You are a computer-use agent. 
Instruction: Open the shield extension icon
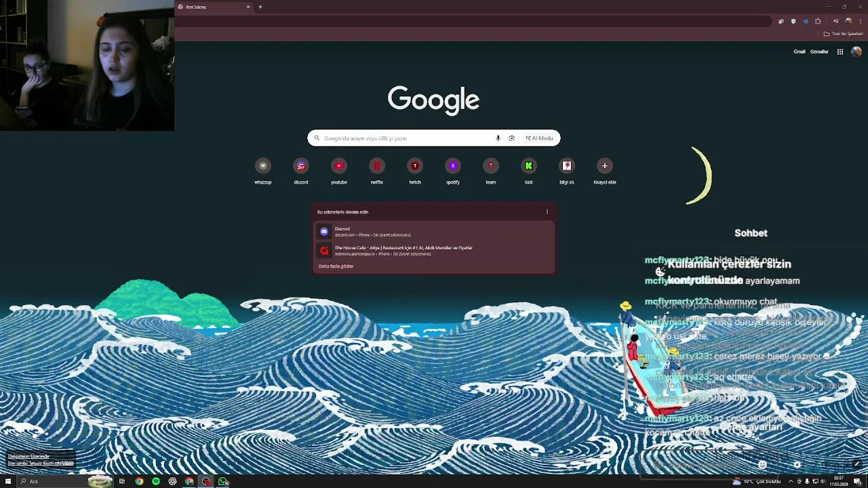point(793,21)
